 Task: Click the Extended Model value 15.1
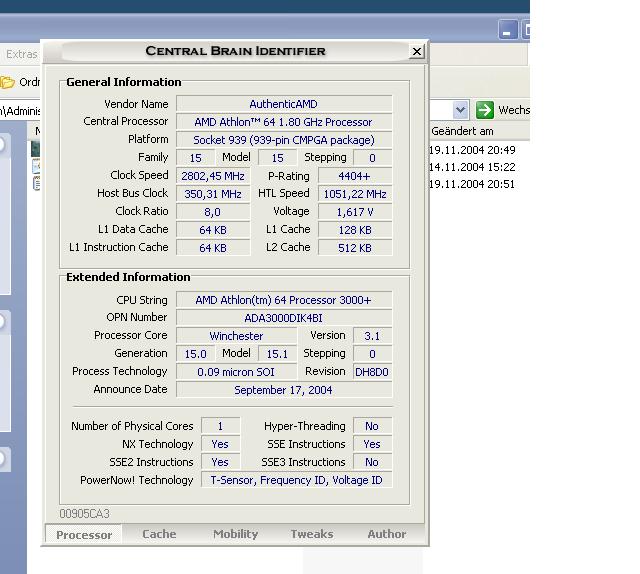[277, 354]
